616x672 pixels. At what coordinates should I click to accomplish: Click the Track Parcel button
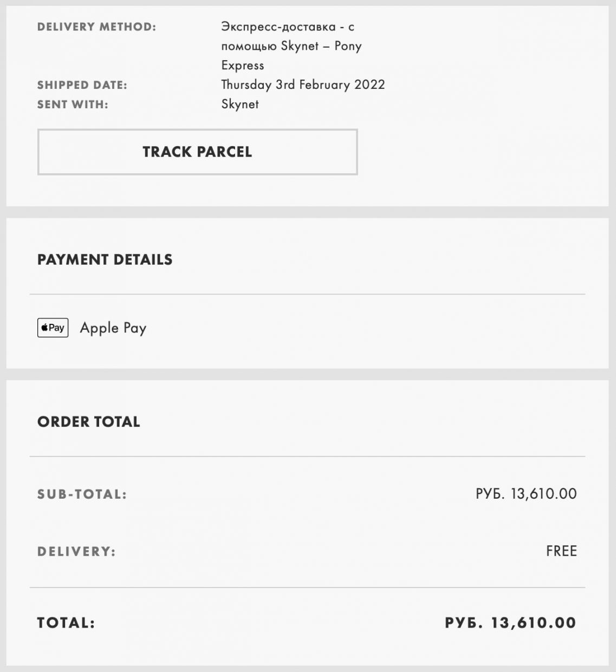(197, 152)
